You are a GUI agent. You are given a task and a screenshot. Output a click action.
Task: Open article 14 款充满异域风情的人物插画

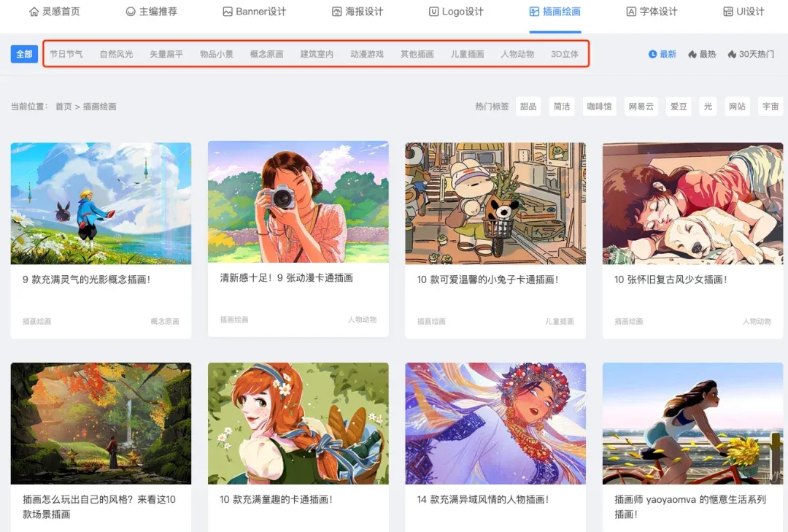pyautogui.click(x=483, y=499)
